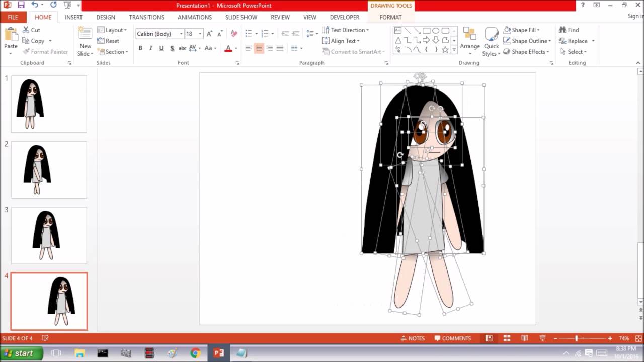Decrease font size with the small A

pos(220,34)
